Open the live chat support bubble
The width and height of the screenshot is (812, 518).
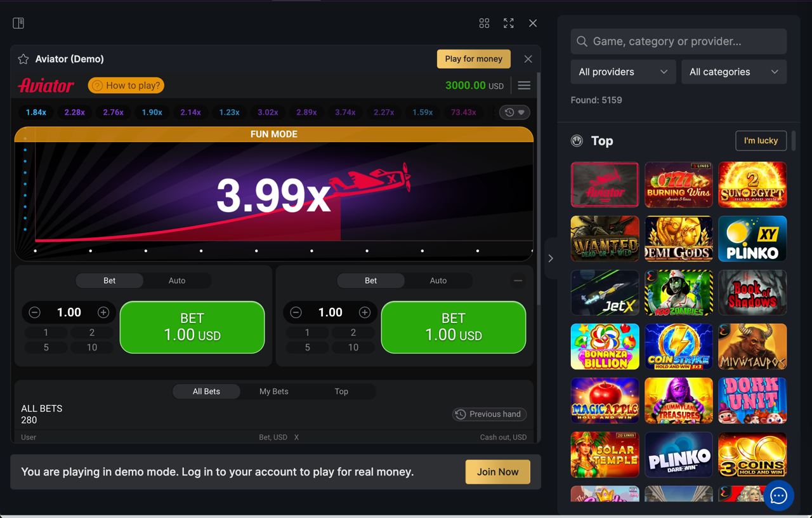tap(778, 496)
